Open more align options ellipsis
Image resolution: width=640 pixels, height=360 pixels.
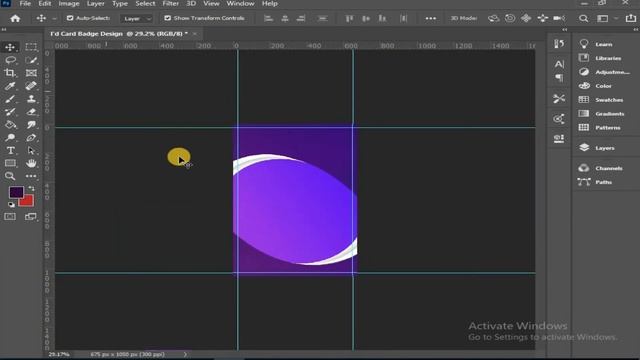tap(430, 18)
